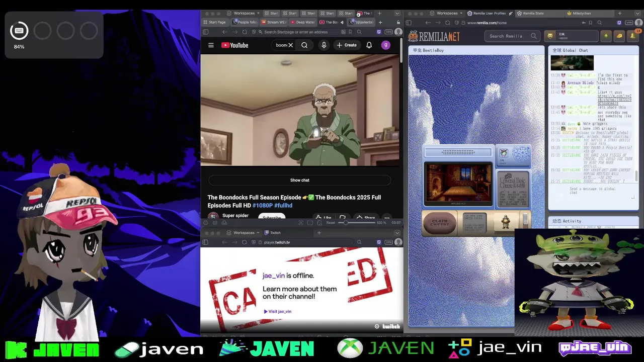Open the beetle figurine in BeetleBoy panel

(506, 222)
